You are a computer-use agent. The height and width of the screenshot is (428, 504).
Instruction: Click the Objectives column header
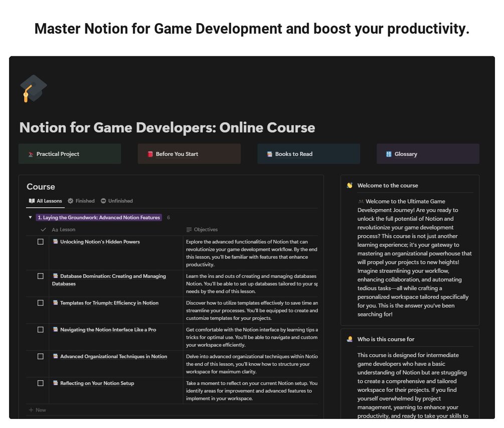(x=202, y=229)
